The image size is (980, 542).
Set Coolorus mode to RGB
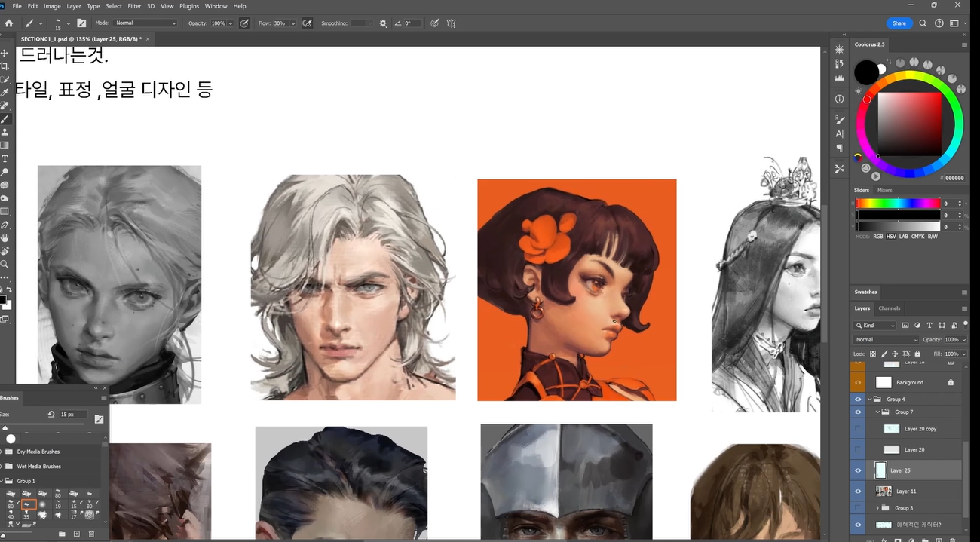pyautogui.click(x=878, y=237)
